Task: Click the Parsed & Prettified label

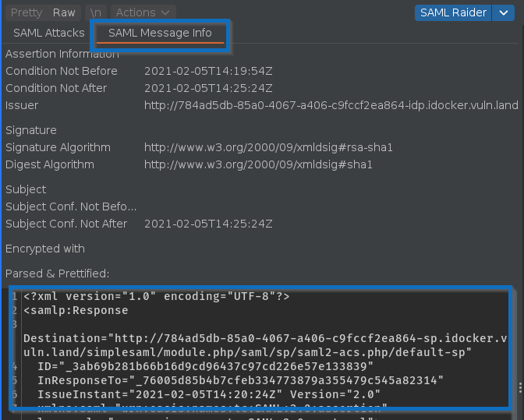Action: [x=57, y=274]
